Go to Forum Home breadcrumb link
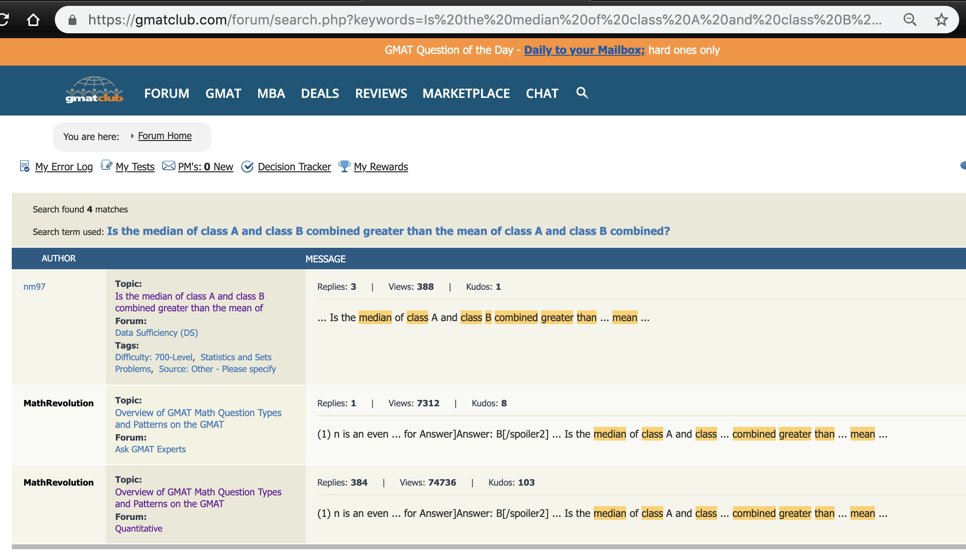The image size is (966, 560). pyautogui.click(x=165, y=136)
